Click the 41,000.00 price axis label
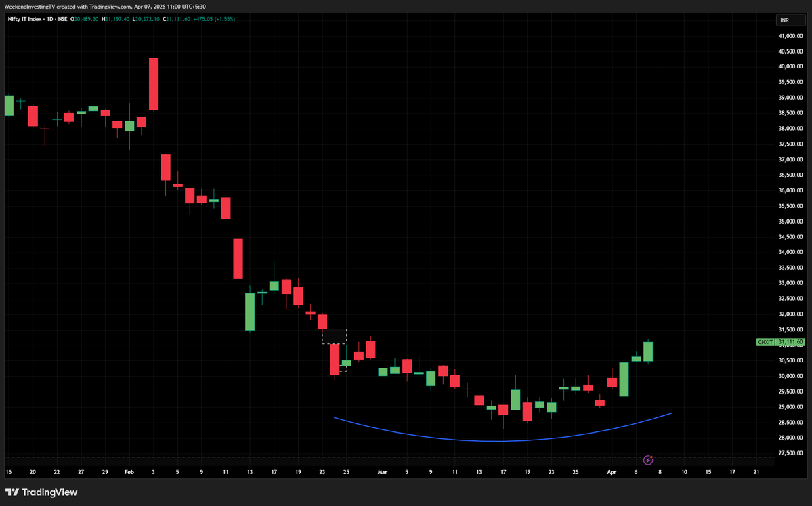This screenshot has width=812, height=506. (790, 36)
